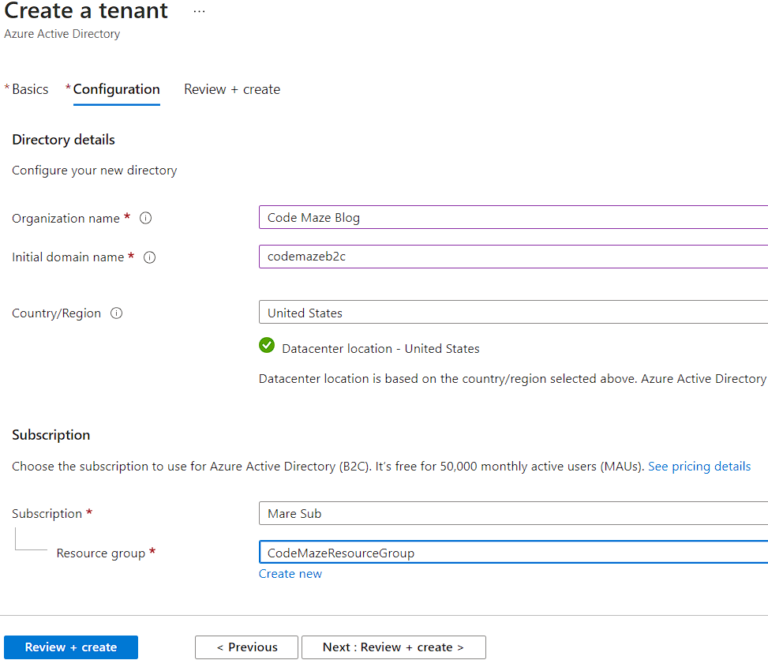The height and width of the screenshot is (660, 768).
Task: Expand the Subscription dropdown showing Mare Sub
Action: point(512,513)
